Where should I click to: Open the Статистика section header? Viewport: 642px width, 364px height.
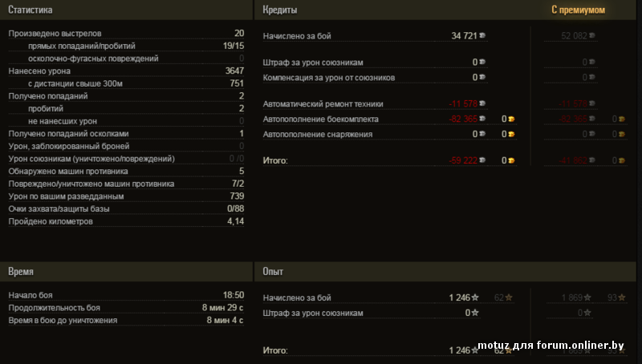[30, 10]
